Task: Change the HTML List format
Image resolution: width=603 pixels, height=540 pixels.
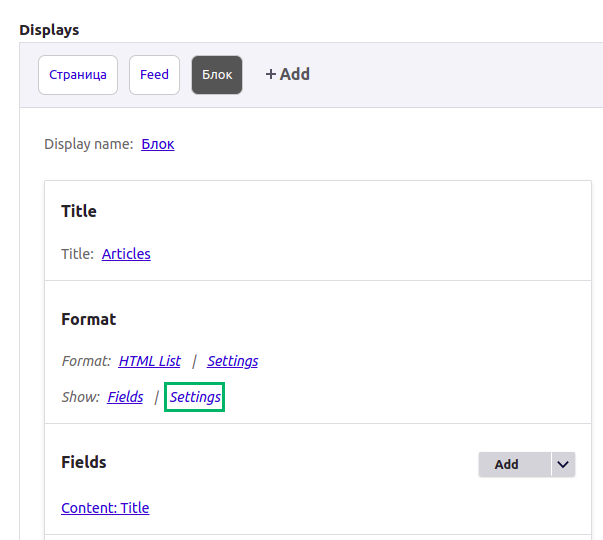Action: pos(149,361)
